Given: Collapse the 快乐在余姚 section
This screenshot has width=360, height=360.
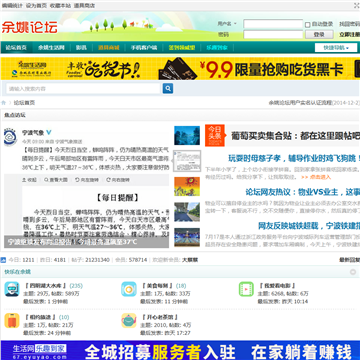Looking at the screenshot, I should point(353,272).
